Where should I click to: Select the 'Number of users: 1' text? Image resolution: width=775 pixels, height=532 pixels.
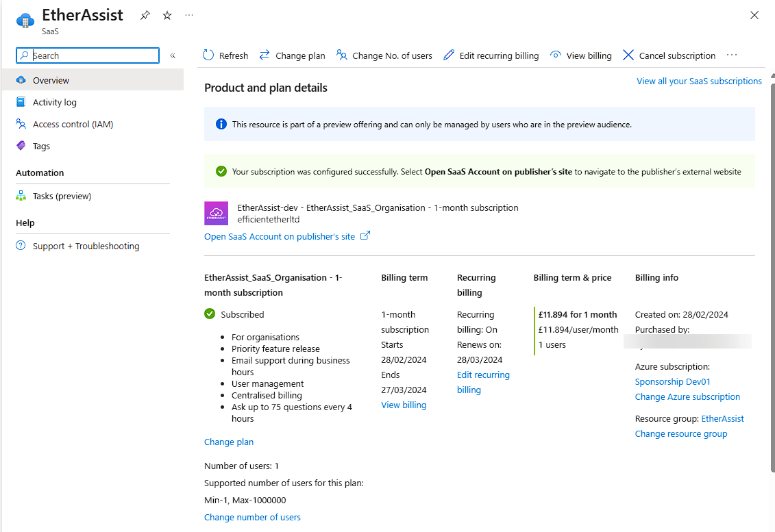click(x=242, y=466)
